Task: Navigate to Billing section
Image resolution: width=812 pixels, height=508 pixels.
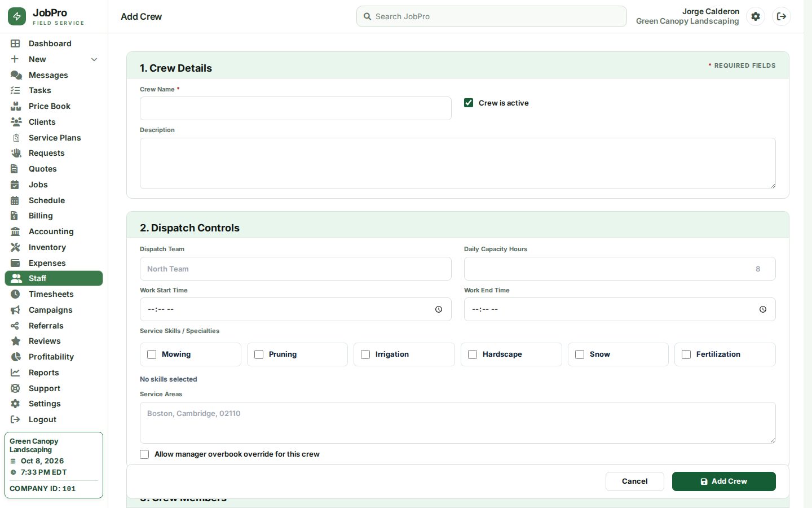Action: pos(54,216)
